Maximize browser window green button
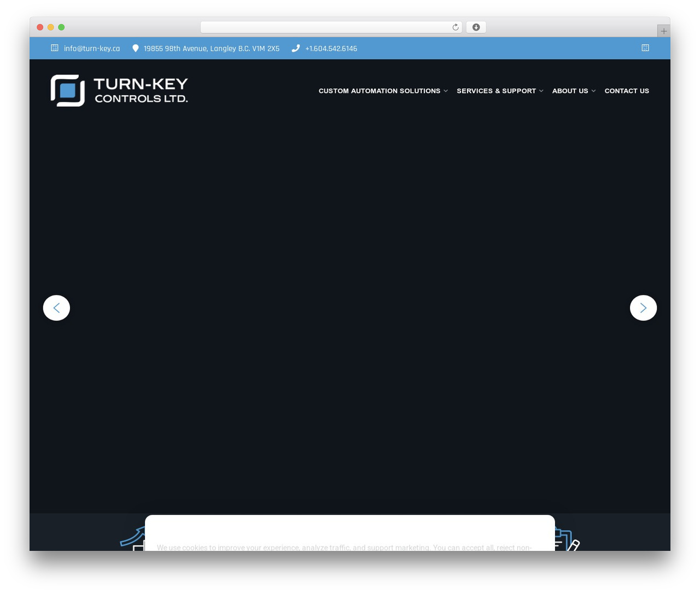 (x=61, y=27)
